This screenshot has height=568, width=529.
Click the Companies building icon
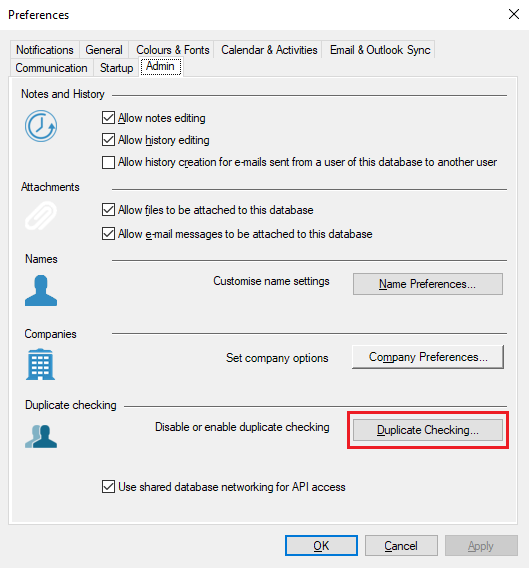41,364
